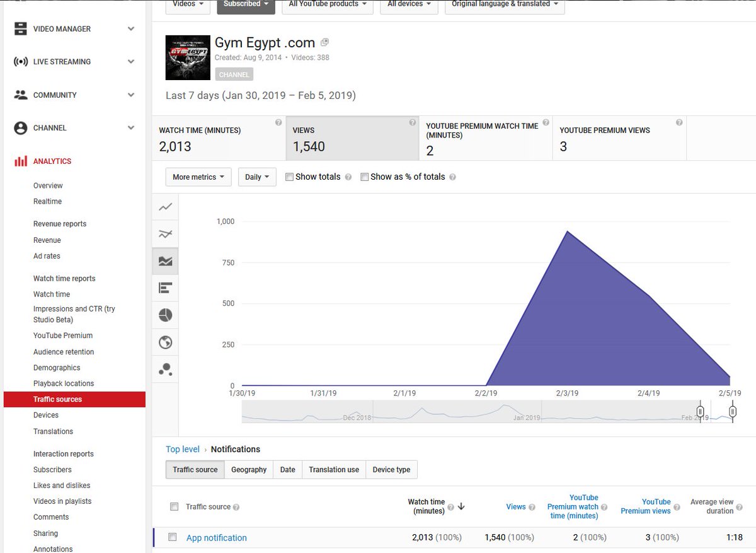Click the Views column header
This screenshot has width=756, height=553.
(x=516, y=507)
